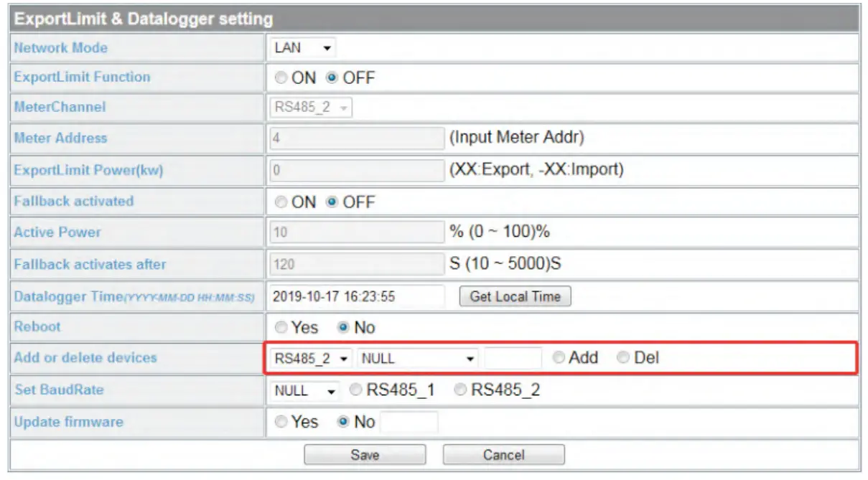Click the ExportLimit Power(kw) field
The height and width of the screenshot is (480, 868).
(x=357, y=170)
